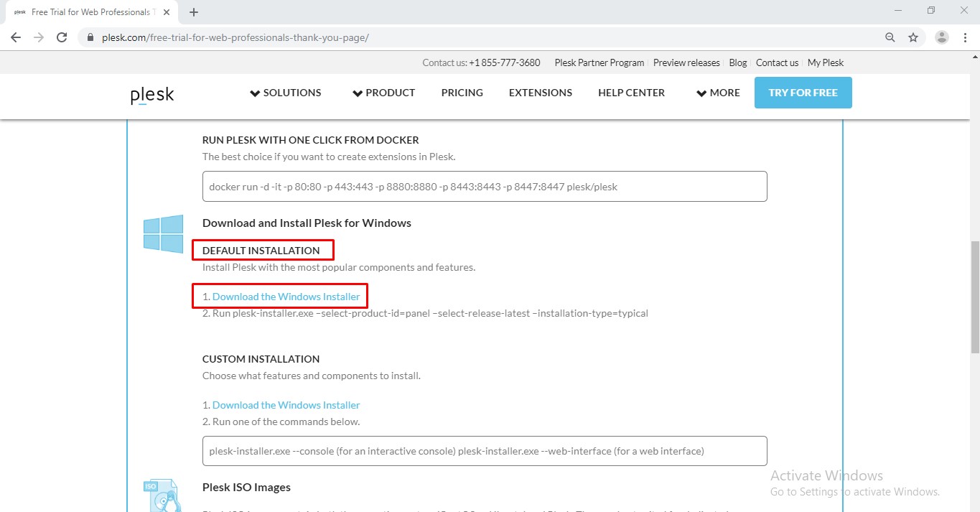980x512 pixels.
Task: Close the Free Trial for Web Professionals tab
Action: click(166, 12)
